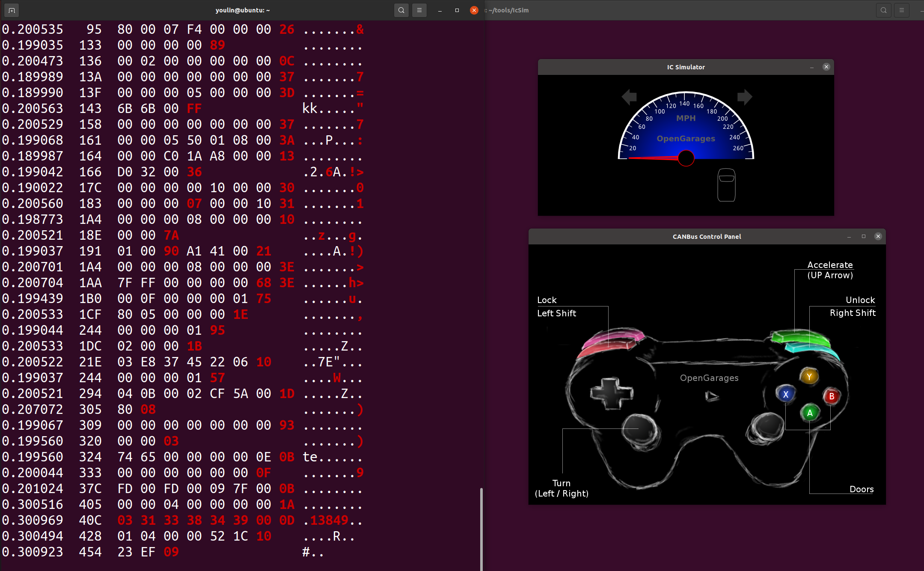Click the MPH label on the speedometer
Screen dimensions: 924x571
(x=686, y=118)
